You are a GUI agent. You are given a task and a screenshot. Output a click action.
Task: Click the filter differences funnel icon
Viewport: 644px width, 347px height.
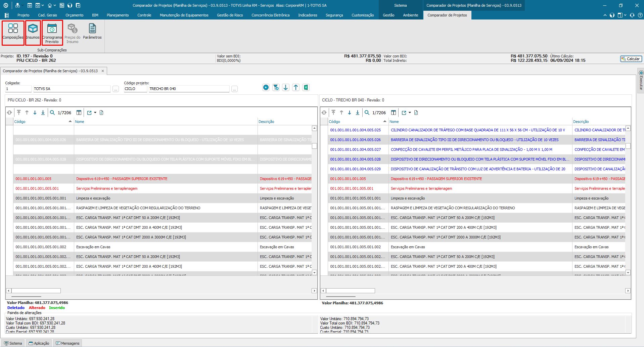point(276,87)
